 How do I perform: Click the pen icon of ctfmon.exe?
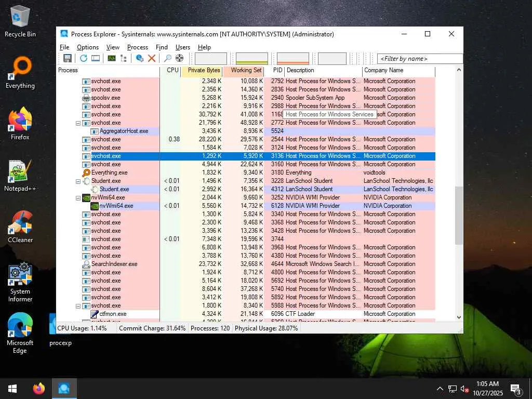95,314
